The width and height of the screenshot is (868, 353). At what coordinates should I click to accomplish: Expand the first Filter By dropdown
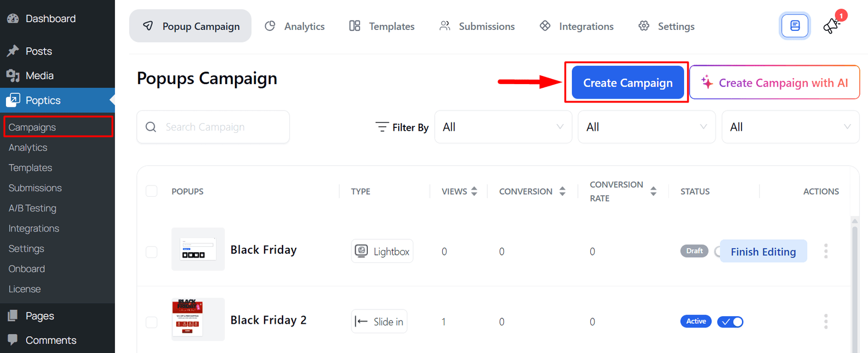coord(503,127)
